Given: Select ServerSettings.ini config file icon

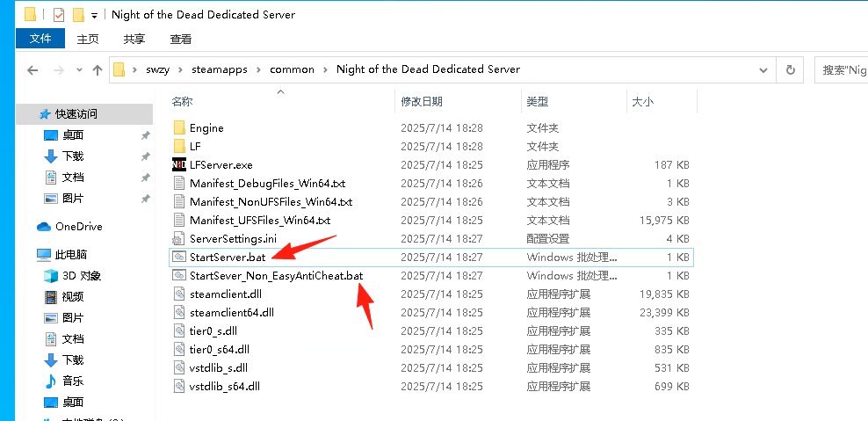Looking at the screenshot, I should pyautogui.click(x=179, y=239).
